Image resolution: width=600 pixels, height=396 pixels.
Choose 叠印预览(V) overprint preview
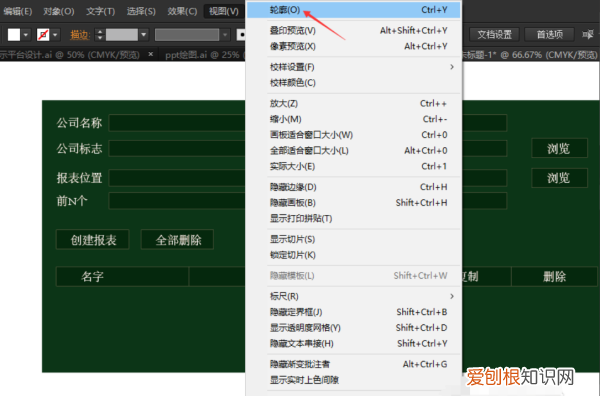click(x=354, y=31)
